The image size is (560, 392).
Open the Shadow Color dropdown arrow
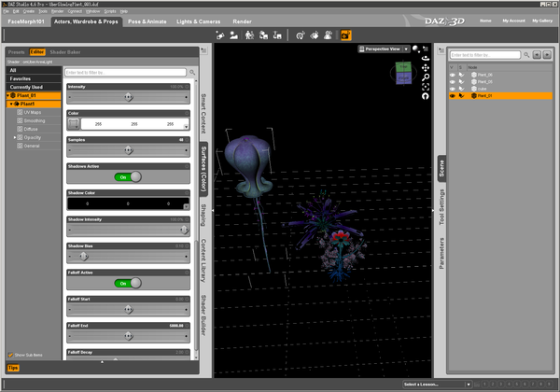[x=186, y=206]
